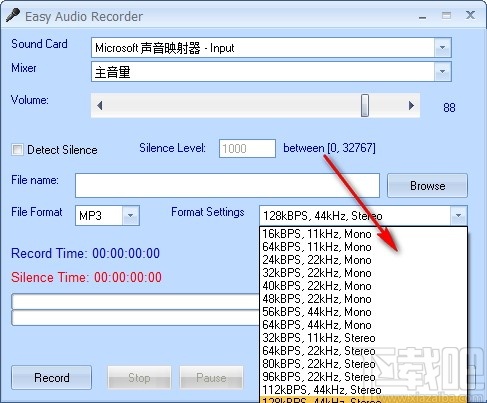Open the Mixer dropdown
The height and width of the screenshot is (403, 487).
442,71
